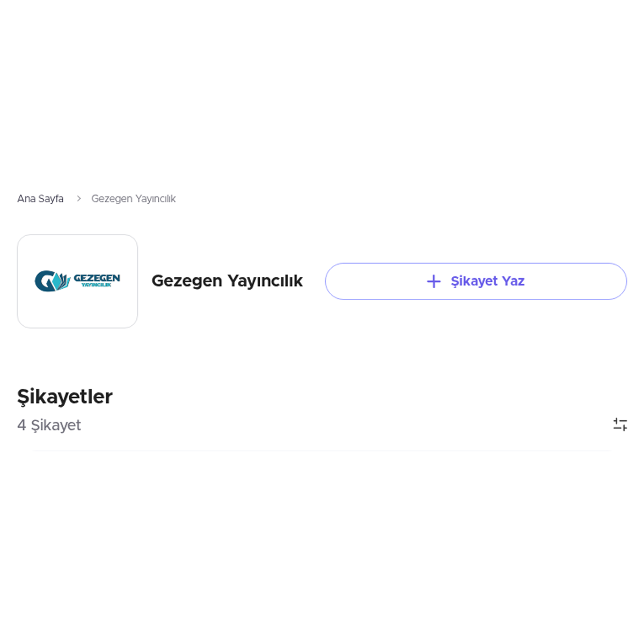Click the divider line under 4 Şikayet
644x644 pixels.
point(322,451)
